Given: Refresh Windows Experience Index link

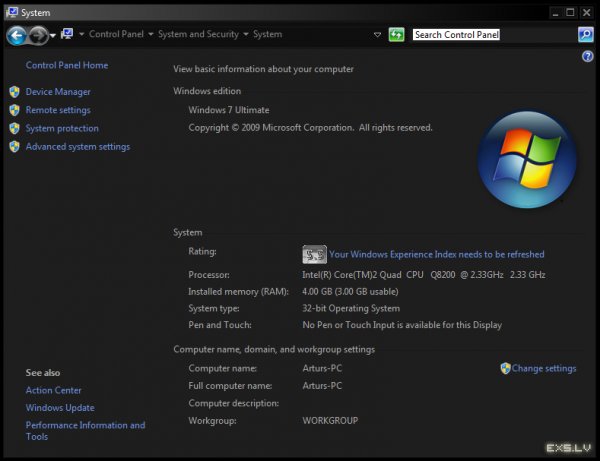Looking at the screenshot, I should point(437,254).
